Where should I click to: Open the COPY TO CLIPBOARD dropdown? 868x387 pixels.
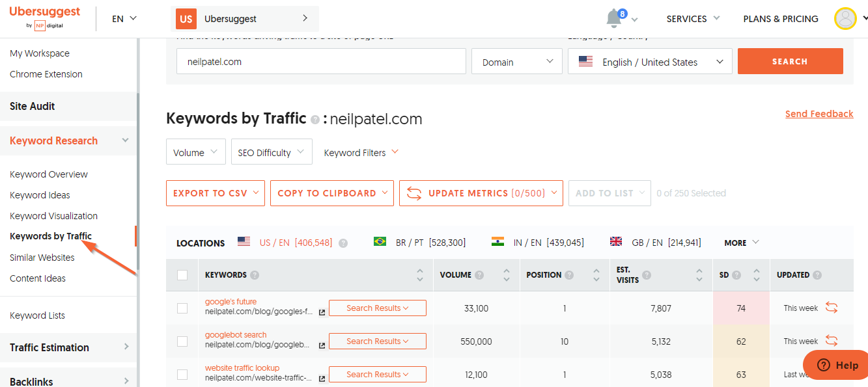pos(332,193)
